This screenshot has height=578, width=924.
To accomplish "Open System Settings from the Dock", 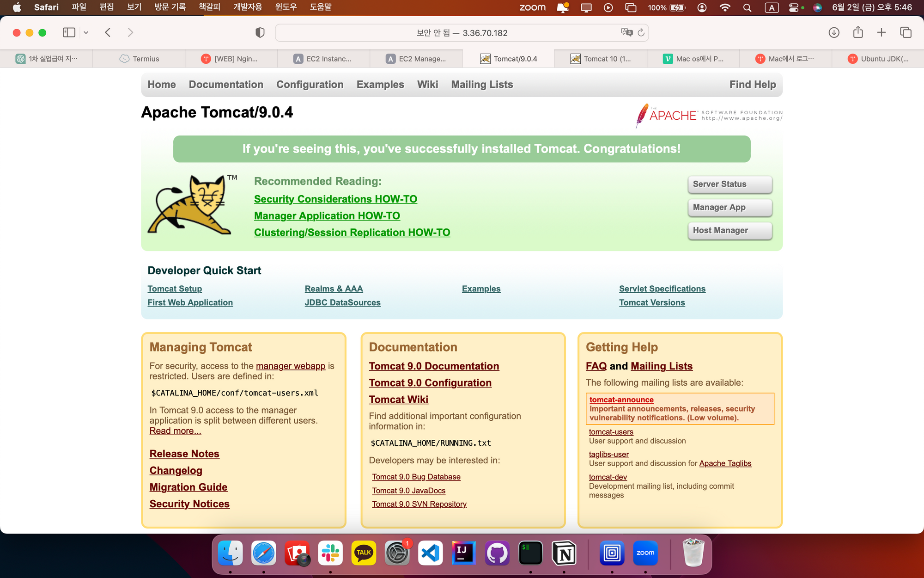I will pos(397,553).
